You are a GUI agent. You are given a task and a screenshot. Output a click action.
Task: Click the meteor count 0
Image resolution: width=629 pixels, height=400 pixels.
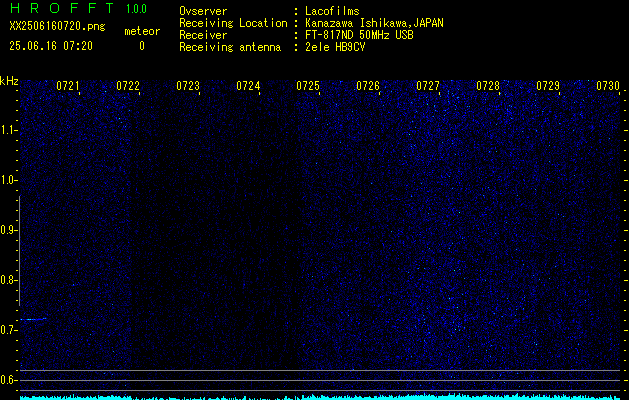(x=142, y=46)
